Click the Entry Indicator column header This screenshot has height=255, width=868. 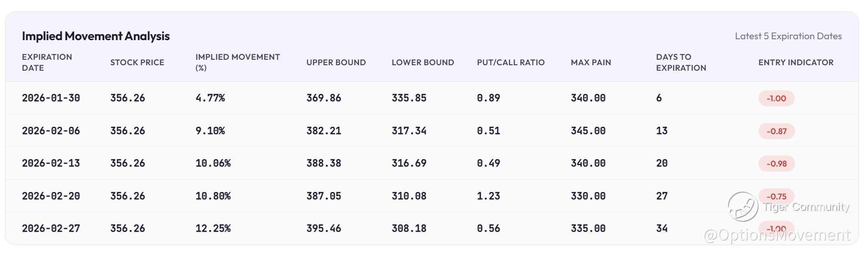pyautogui.click(x=795, y=62)
